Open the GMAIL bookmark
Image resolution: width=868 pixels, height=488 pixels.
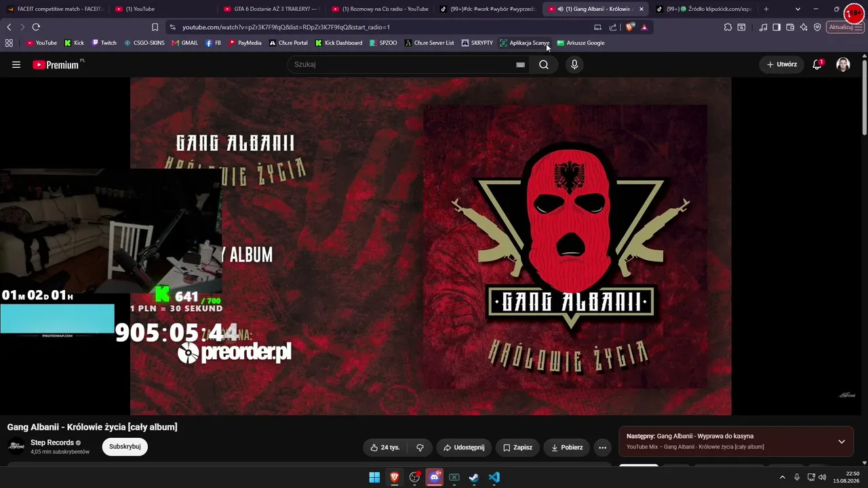(184, 43)
